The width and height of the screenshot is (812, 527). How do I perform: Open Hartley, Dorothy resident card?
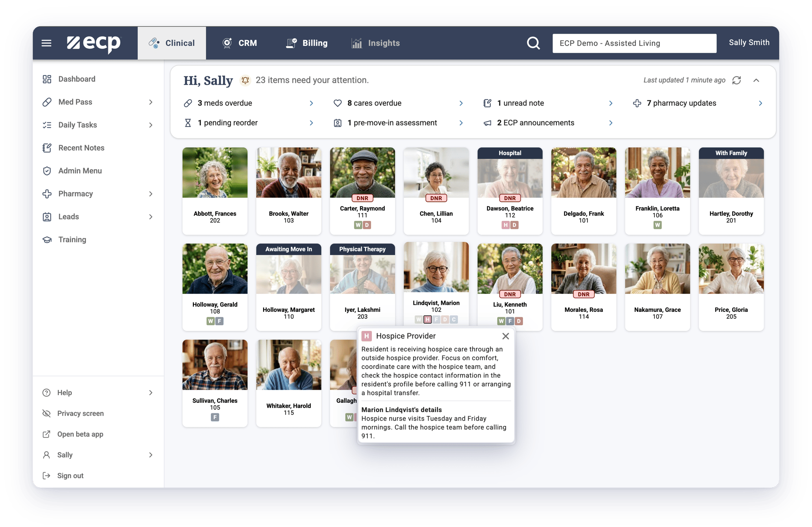(731, 191)
